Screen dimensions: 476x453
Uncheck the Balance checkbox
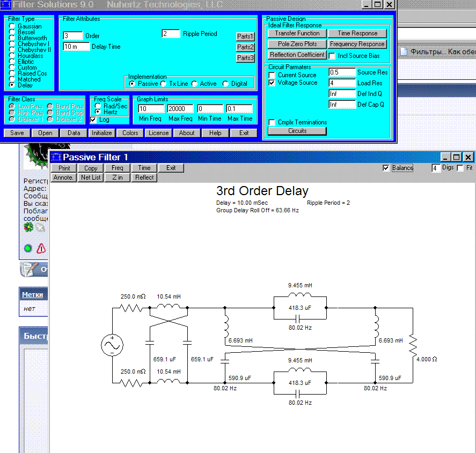point(386,168)
